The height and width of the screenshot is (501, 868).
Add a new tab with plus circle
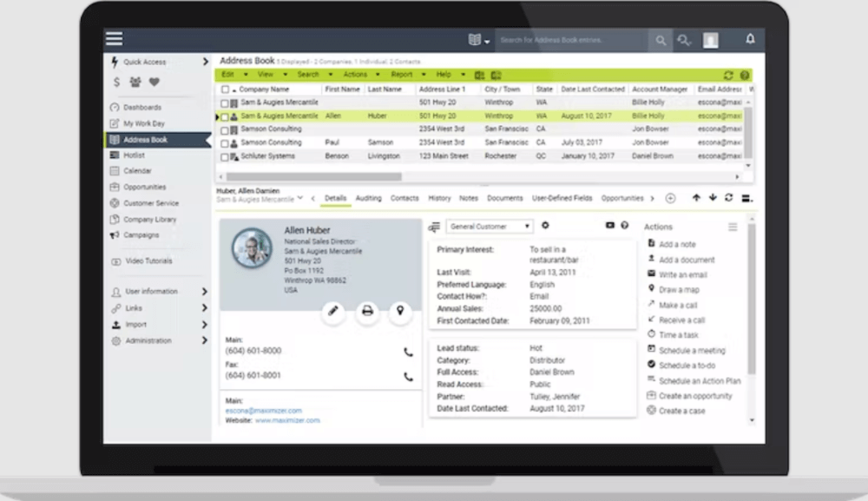(670, 198)
